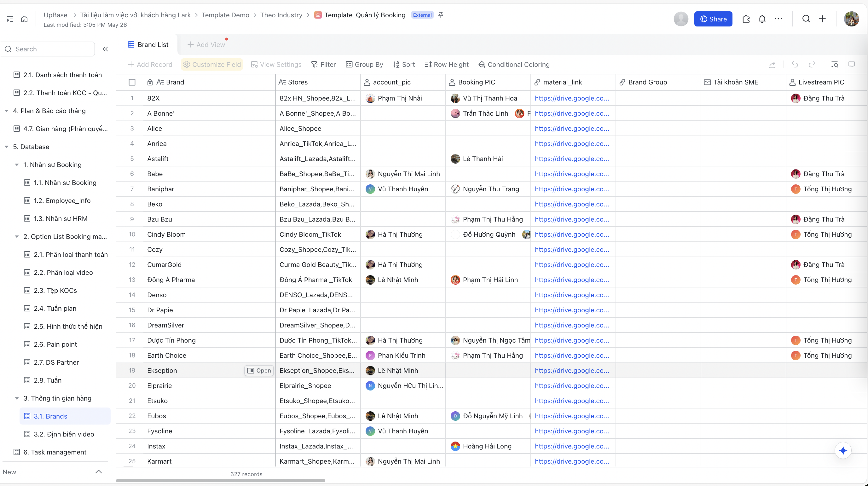Viewport: 868px width, 486px height.
Task: Click the more options ellipsis icon
Action: tap(778, 19)
